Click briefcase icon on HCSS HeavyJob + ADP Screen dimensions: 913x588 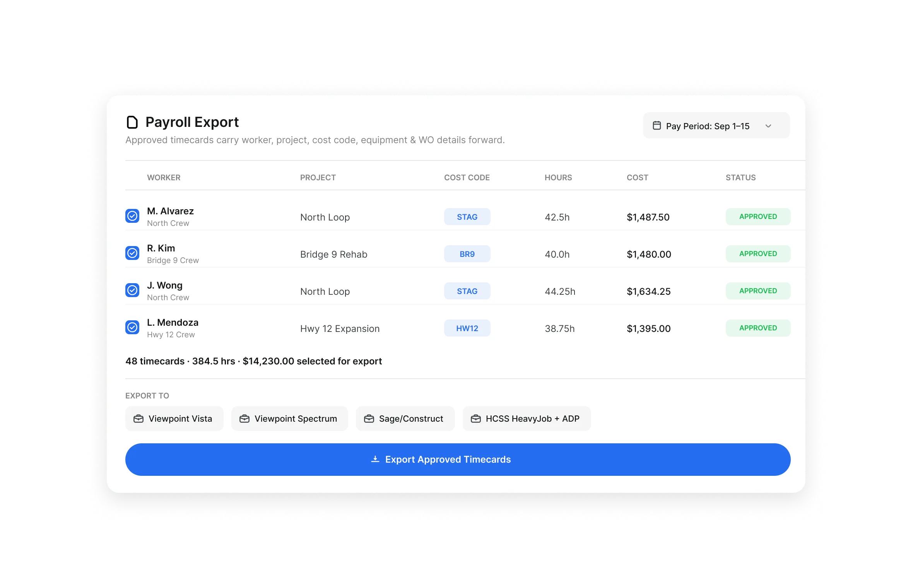476,419
